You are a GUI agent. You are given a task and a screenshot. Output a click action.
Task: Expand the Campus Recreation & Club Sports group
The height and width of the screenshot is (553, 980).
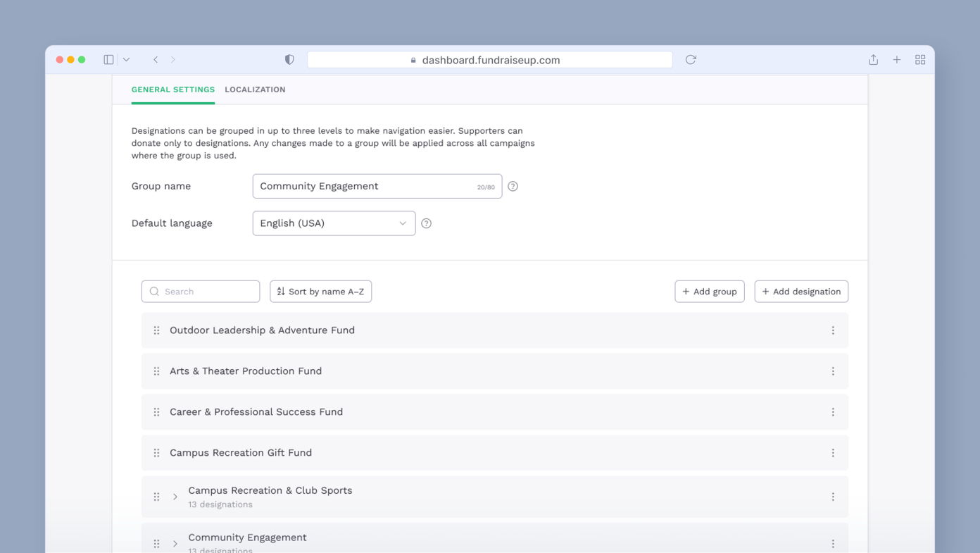[175, 496]
